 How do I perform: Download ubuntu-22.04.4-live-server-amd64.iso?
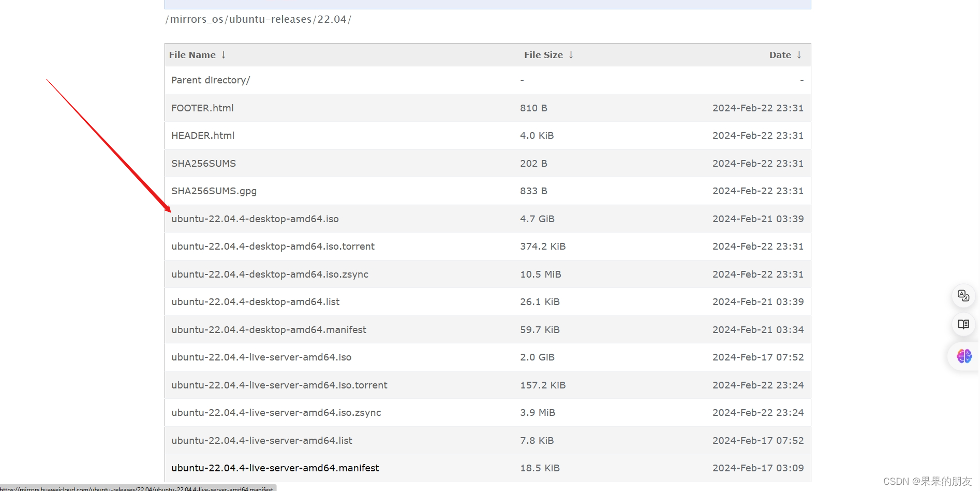click(261, 357)
